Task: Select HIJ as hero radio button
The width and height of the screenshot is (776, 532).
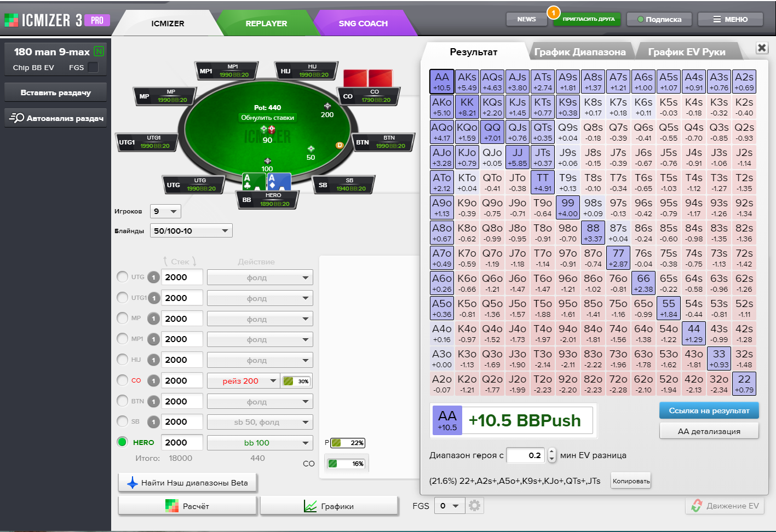Action: point(123,359)
